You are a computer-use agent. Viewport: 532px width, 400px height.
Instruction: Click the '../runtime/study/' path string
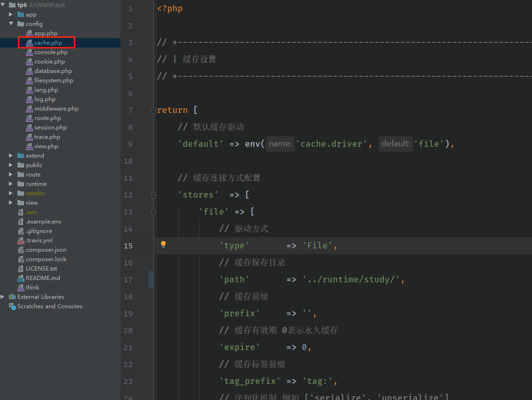point(351,280)
